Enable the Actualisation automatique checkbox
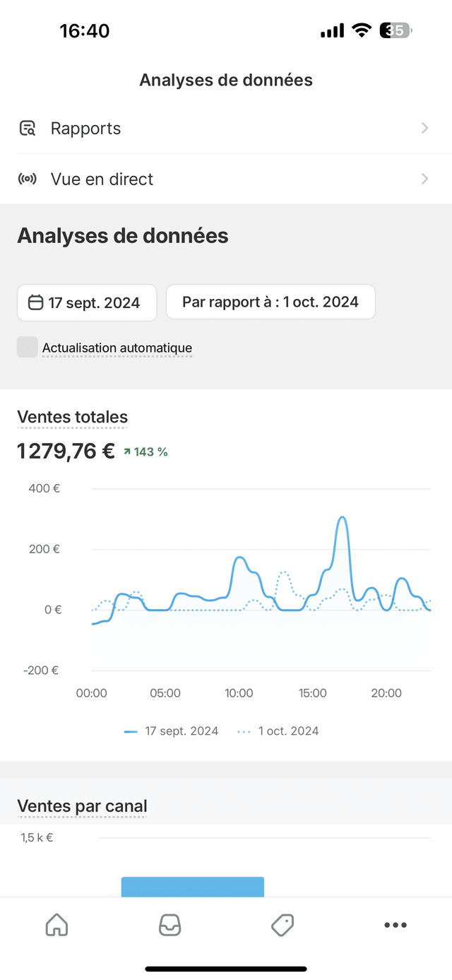The height and width of the screenshot is (980, 452). [28, 347]
